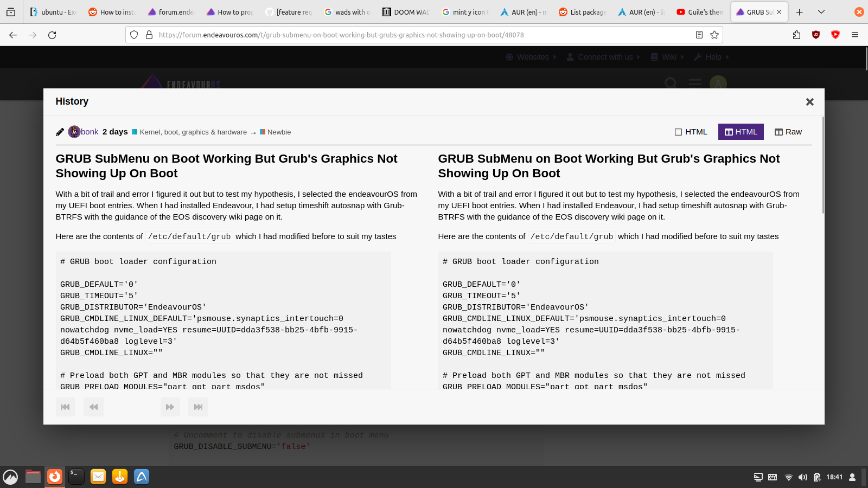Screen dimensions: 868x488
Task: Open network wifi tray icon
Action: [788, 477]
